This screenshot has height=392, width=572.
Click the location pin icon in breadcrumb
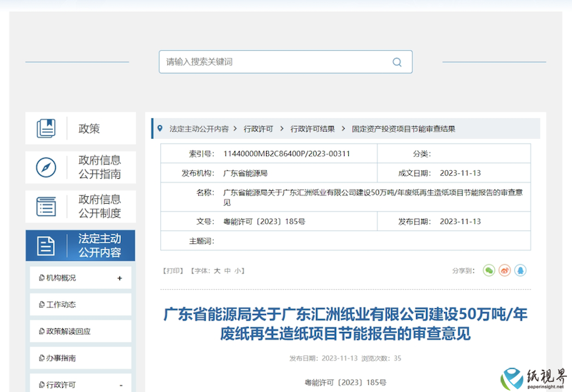coord(159,129)
